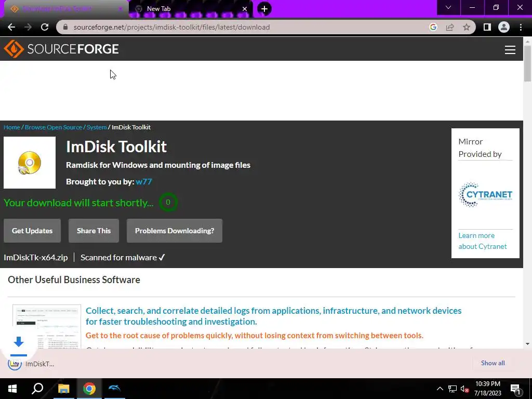
Task: Click the SourceForge logo
Action: (61, 49)
